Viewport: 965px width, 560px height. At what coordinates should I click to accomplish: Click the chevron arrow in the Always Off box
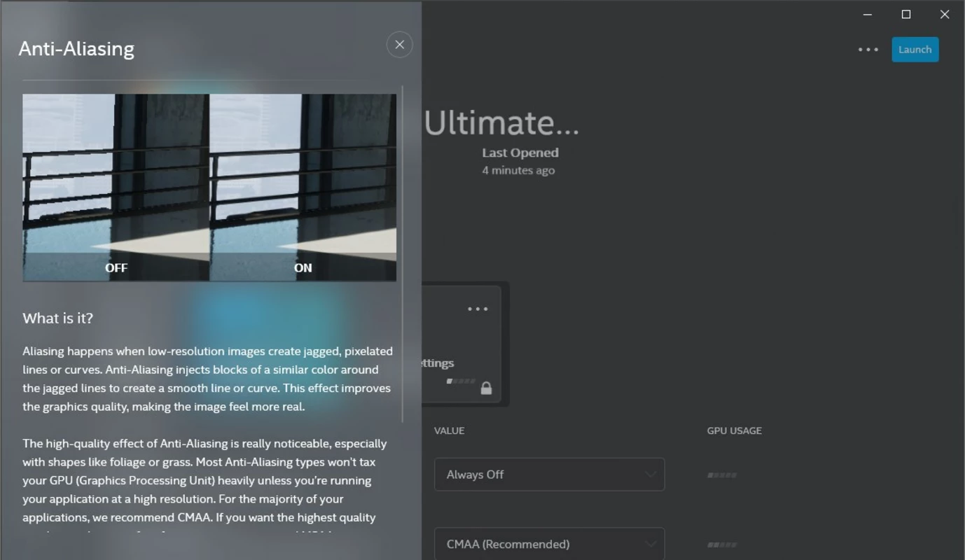[650, 475]
